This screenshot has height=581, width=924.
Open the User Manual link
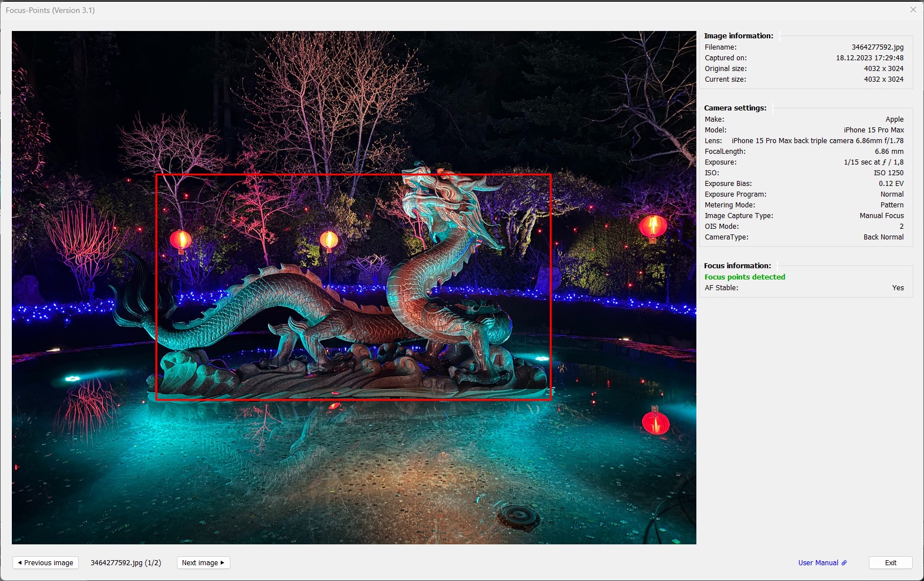coord(818,562)
